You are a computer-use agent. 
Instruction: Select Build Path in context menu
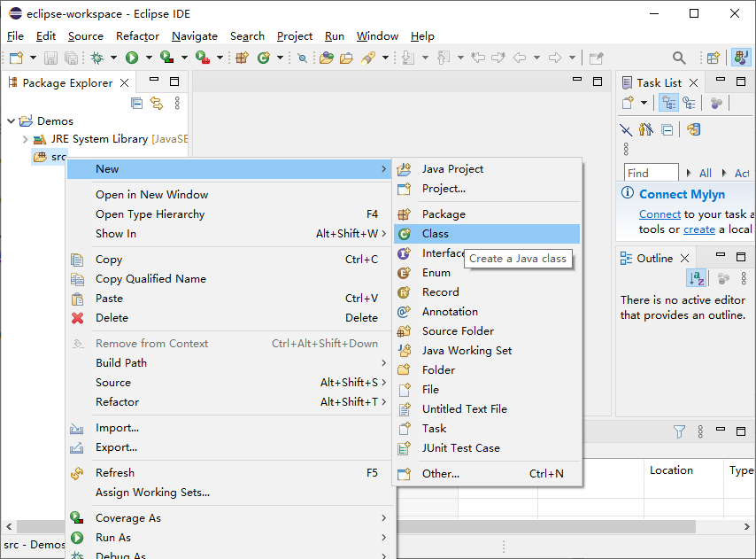coord(229,363)
